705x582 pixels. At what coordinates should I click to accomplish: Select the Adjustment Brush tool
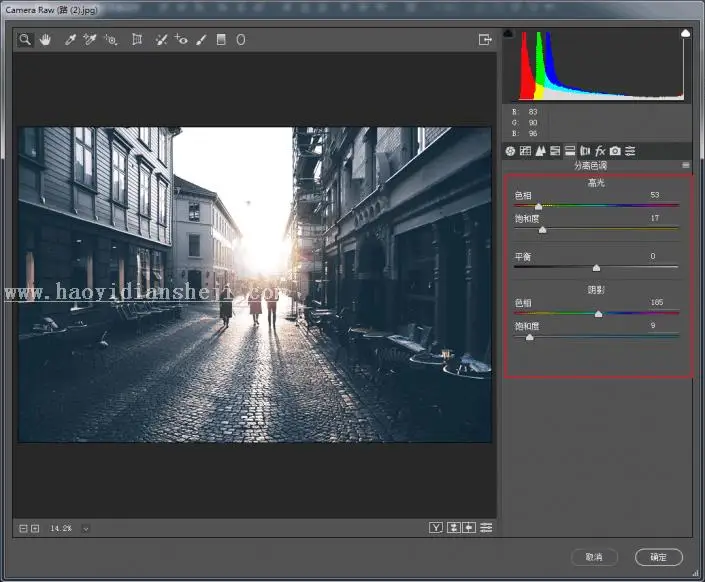point(201,40)
